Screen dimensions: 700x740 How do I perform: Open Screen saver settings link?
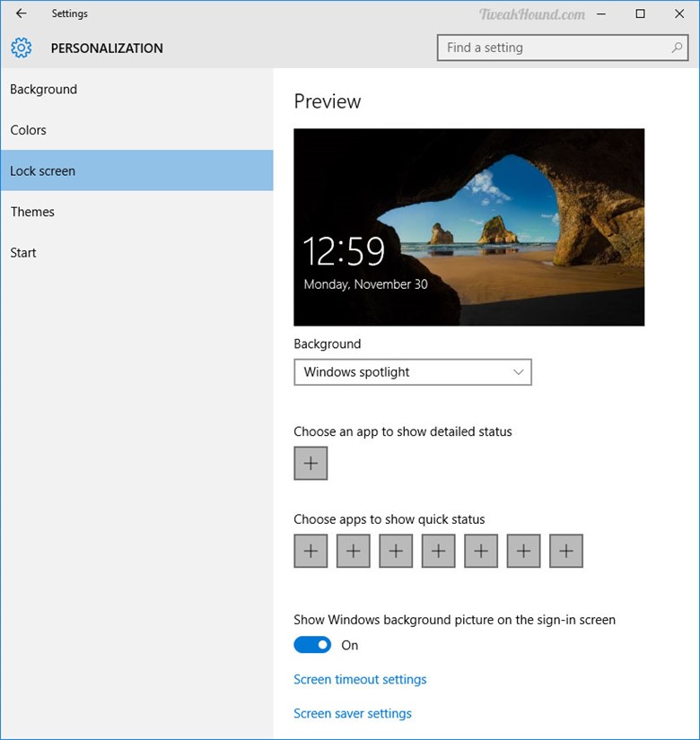[353, 713]
